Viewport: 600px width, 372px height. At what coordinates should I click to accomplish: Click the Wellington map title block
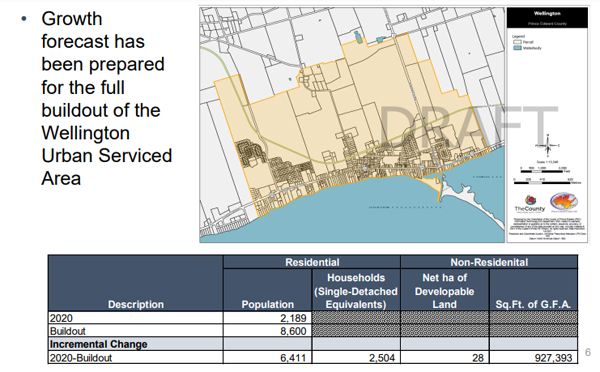547,18
